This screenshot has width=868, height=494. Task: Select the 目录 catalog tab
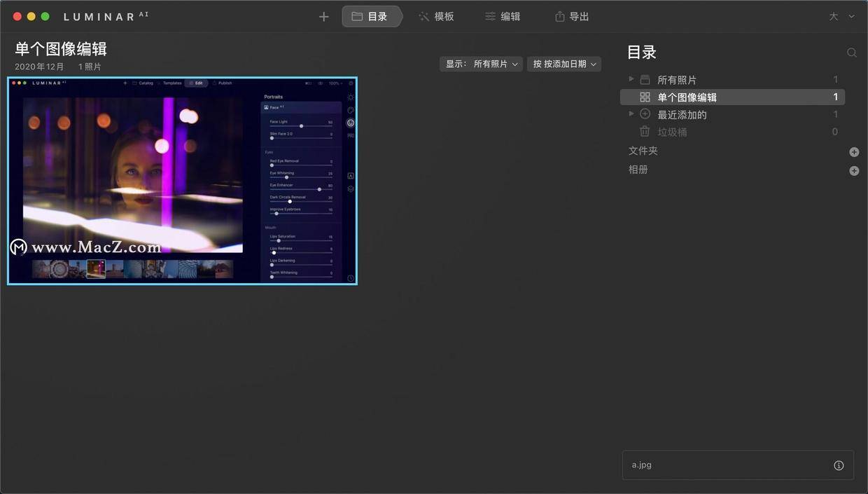pyautogui.click(x=371, y=17)
